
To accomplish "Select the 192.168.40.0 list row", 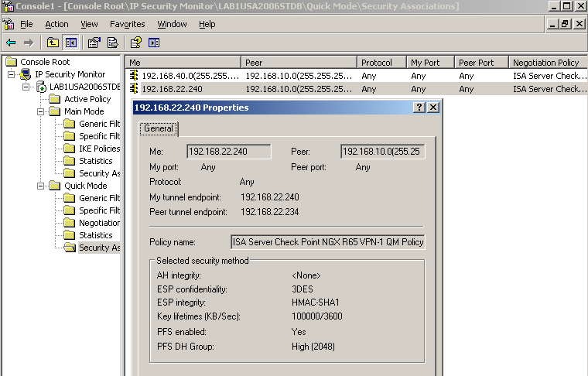I will pos(357,76).
